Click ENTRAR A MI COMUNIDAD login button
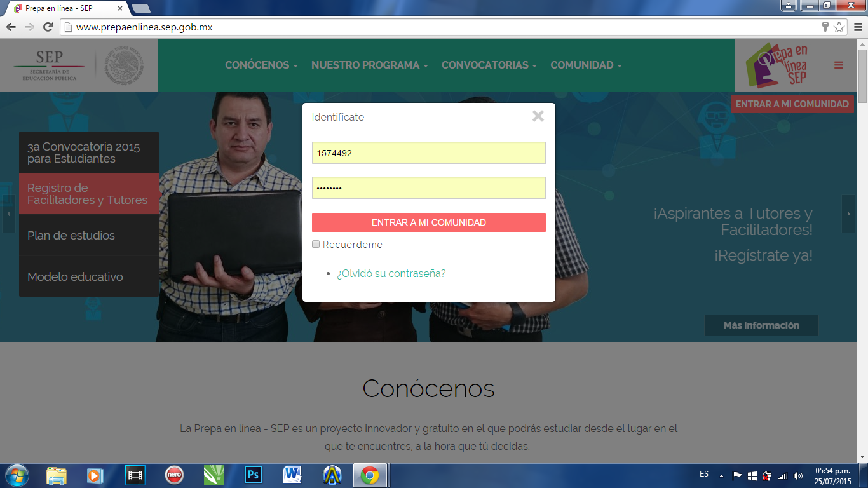The width and height of the screenshot is (868, 488). (x=429, y=222)
